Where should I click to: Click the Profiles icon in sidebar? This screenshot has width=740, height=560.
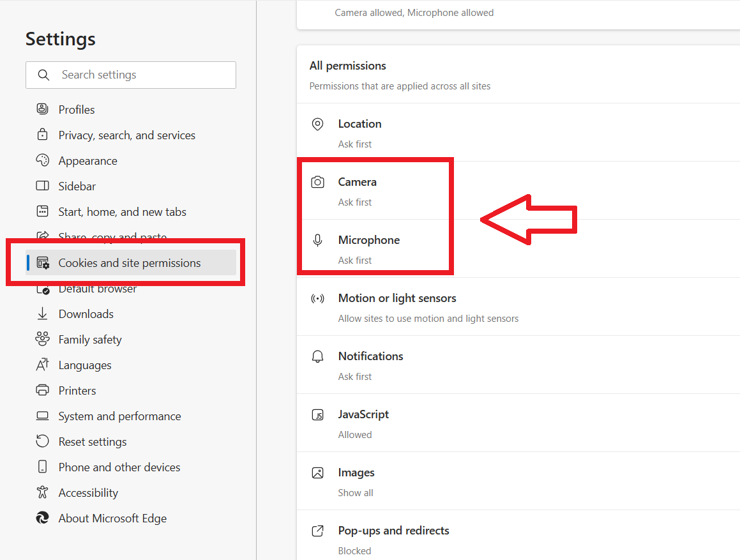(42, 109)
